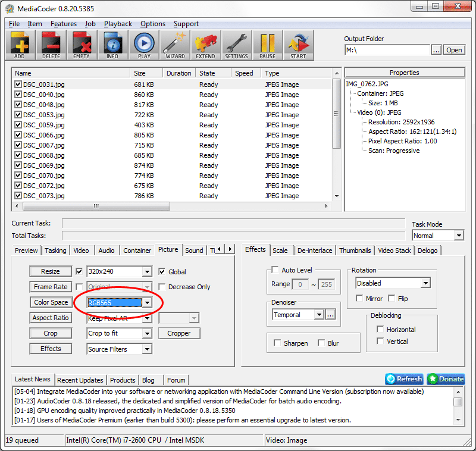This screenshot has height=451, width=476.
Task: Open the Playback menu
Action: pyautogui.click(x=118, y=24)
